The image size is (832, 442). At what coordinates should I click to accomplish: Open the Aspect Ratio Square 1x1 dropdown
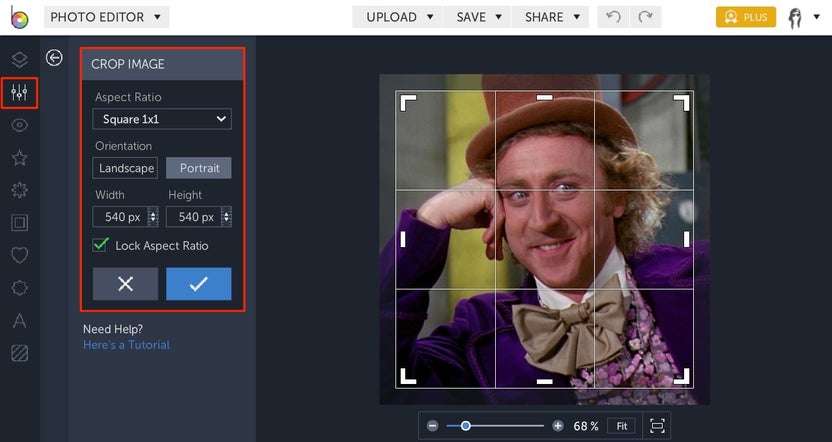point(162,119)
